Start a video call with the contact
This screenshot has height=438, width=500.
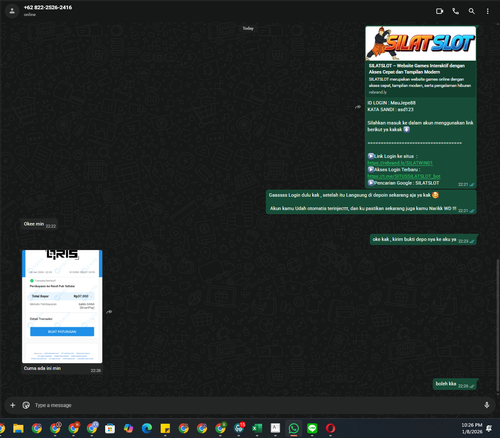tap(439, 11)
